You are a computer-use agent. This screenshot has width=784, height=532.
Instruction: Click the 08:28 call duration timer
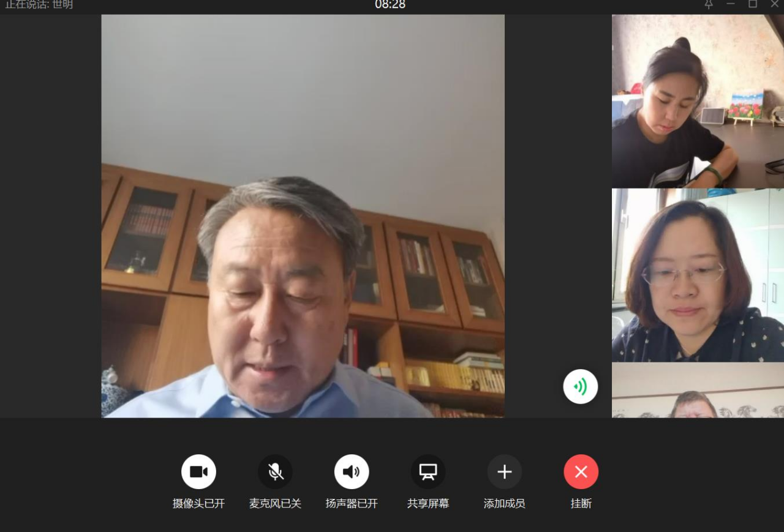pos(390,5)
